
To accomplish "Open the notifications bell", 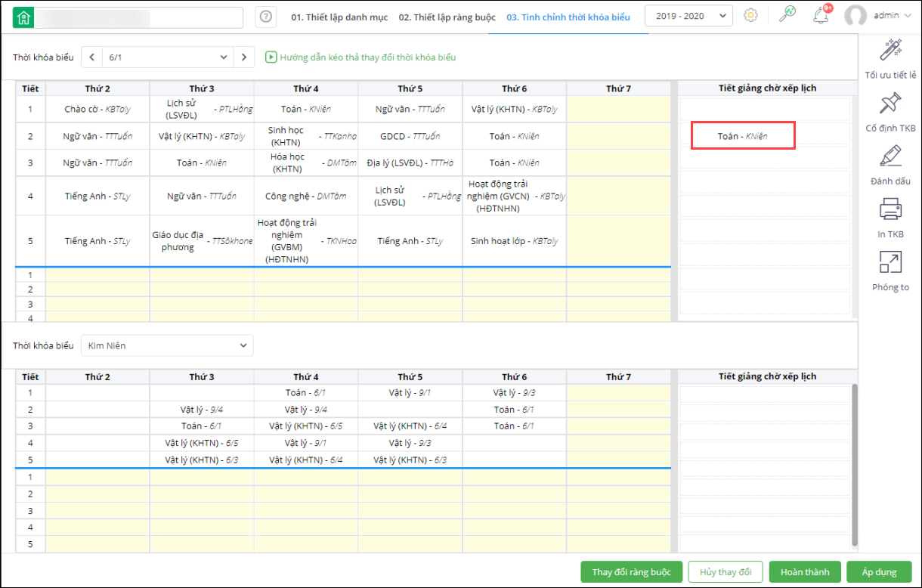I will (x=821, y=16).
